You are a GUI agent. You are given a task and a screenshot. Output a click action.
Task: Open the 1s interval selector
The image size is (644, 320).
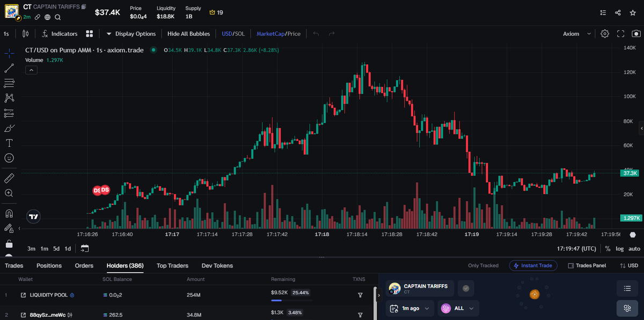click(6, 34)
